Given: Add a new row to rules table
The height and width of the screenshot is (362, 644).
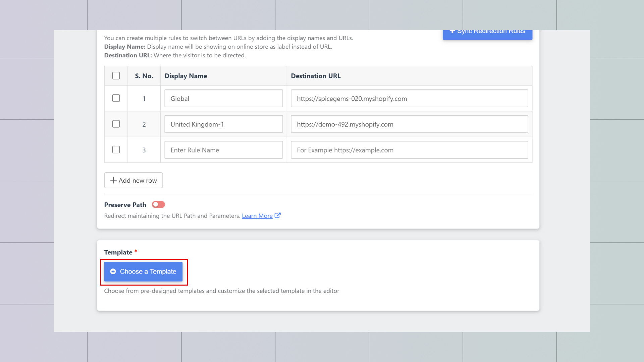Looking at the screenshot, I should click(x=133, y=180).
